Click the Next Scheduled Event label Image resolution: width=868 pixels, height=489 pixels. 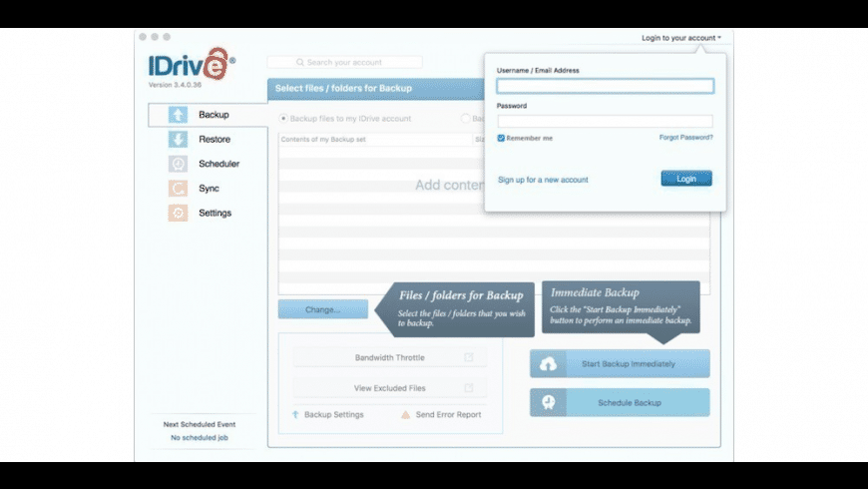pyautogui.click(x=200, y=424)
